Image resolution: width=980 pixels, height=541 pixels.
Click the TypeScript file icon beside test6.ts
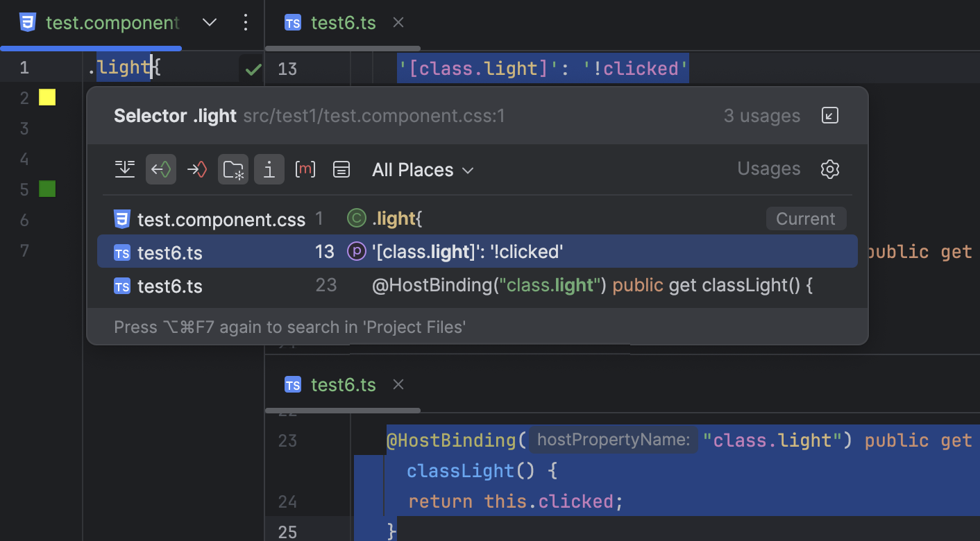click(x=122, y=252)
